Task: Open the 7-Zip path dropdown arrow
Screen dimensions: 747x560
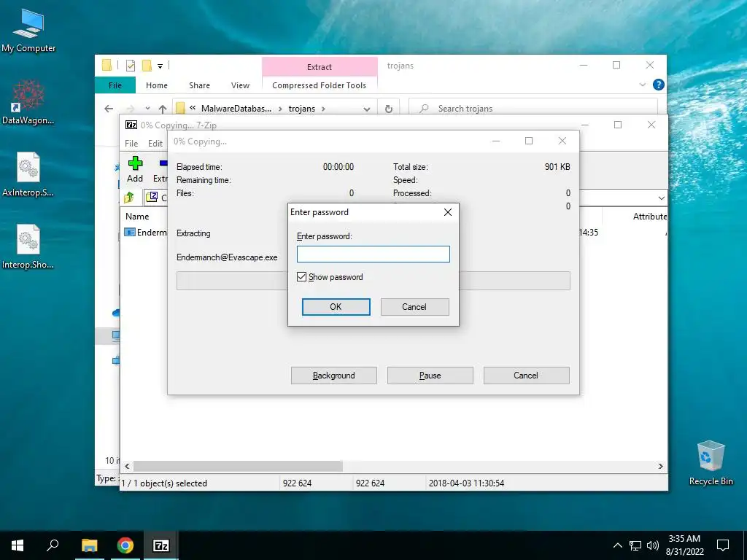Action: click(x=661, y=198)
